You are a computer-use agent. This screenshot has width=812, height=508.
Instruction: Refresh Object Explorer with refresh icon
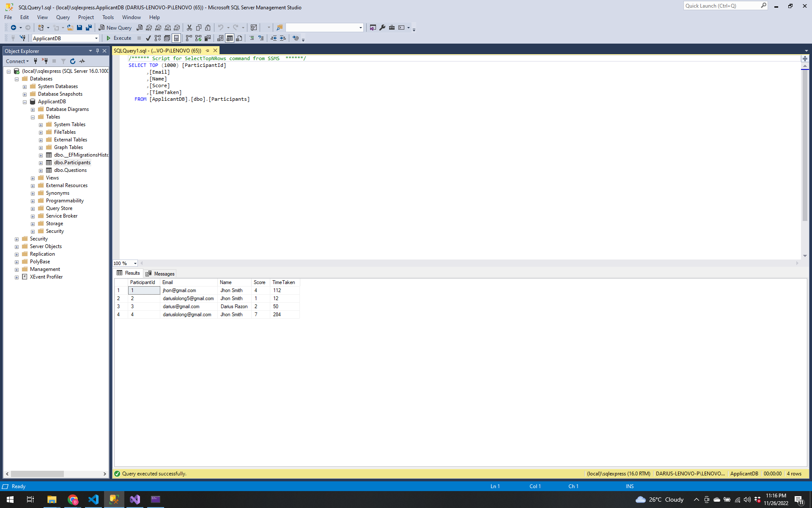[73, 61]
